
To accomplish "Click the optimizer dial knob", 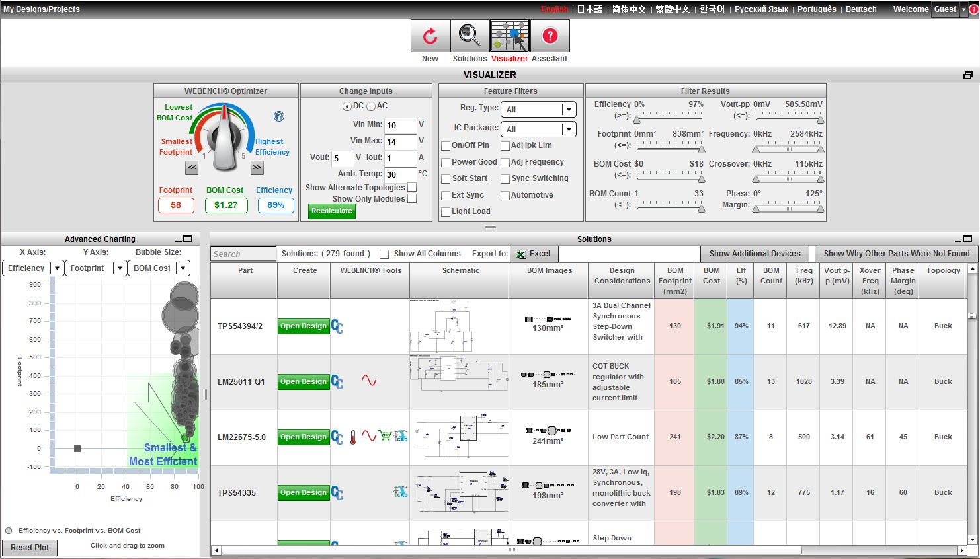I will click(x=225, y=137).
